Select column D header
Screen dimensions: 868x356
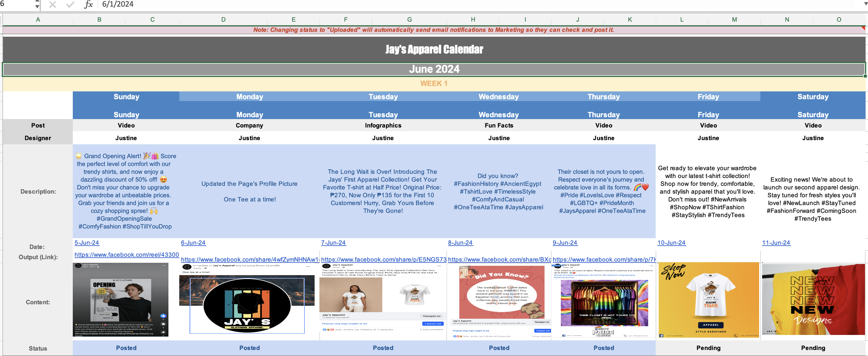pos(223,20)
